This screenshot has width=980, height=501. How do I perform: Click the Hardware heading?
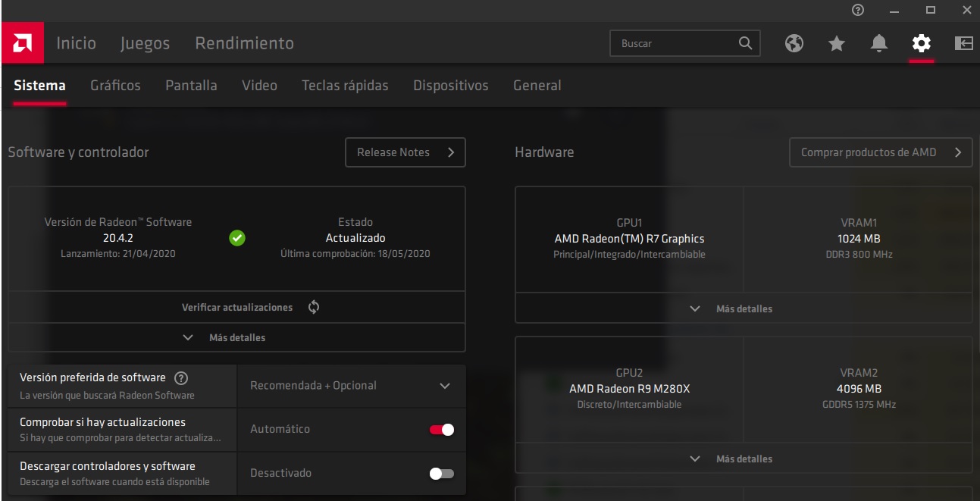click(544, 152)
